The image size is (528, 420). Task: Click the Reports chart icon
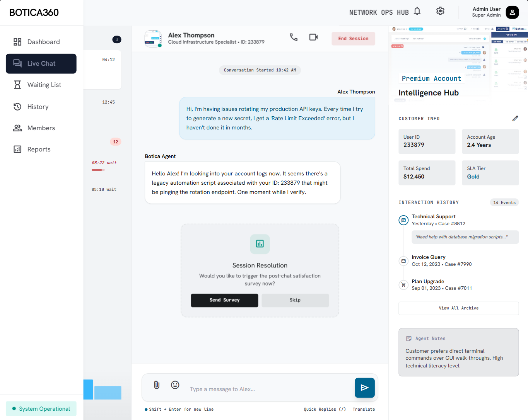pyautogui.click(x=17, y=149)
